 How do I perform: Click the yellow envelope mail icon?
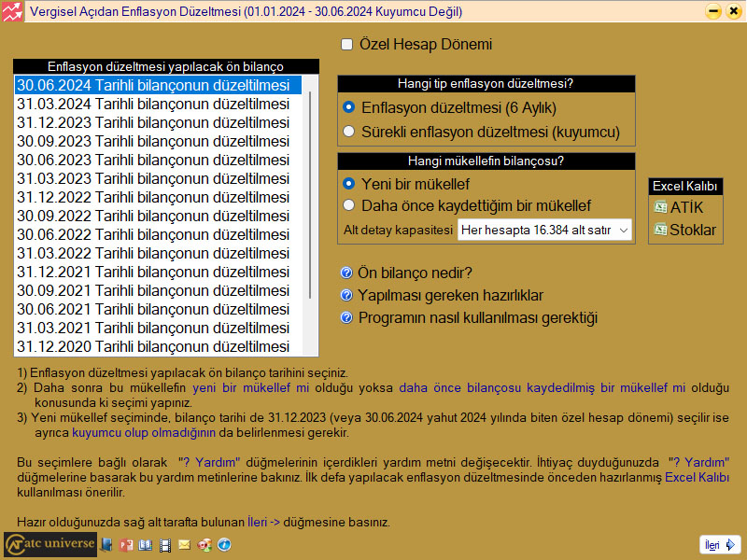click(x=184, y=544)
